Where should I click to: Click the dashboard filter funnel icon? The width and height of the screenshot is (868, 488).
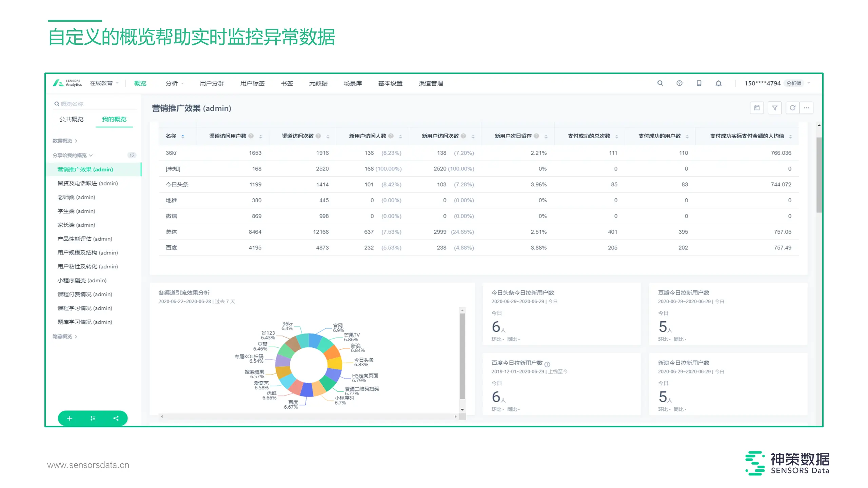(x=774, y=108)
